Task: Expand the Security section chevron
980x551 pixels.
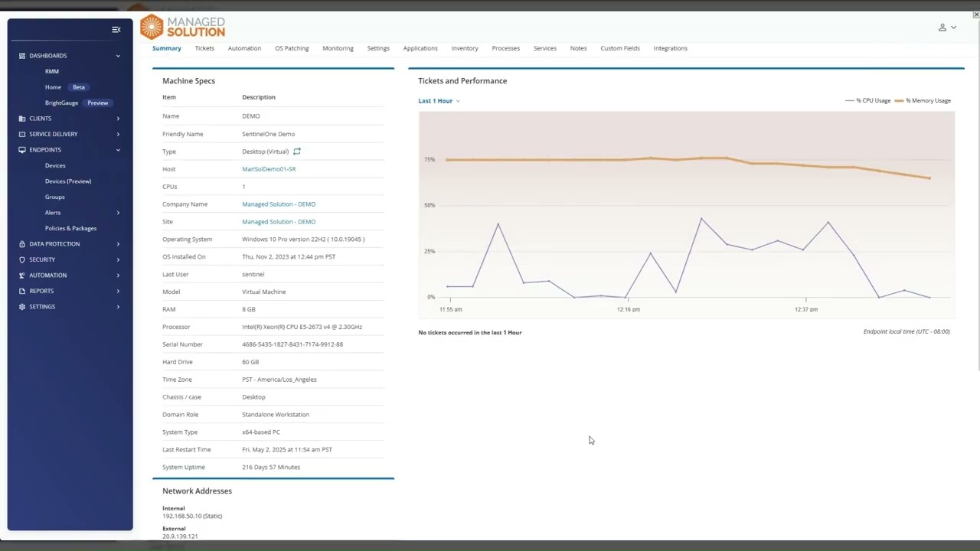Action: tap(118, 259)
